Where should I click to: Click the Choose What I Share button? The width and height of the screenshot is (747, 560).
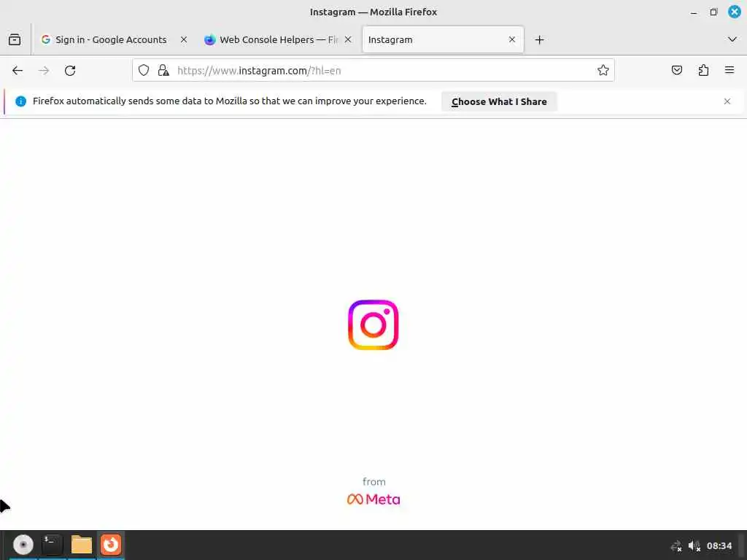coord(499,101)
